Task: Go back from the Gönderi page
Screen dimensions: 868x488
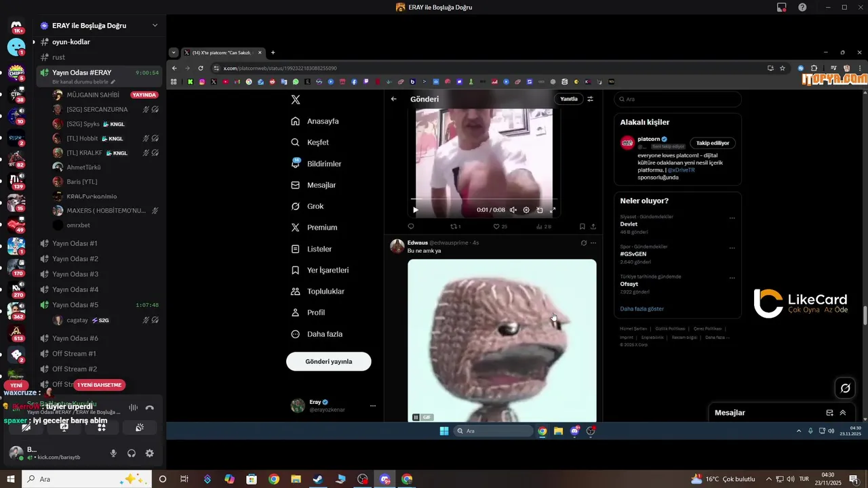Action: 394,99
